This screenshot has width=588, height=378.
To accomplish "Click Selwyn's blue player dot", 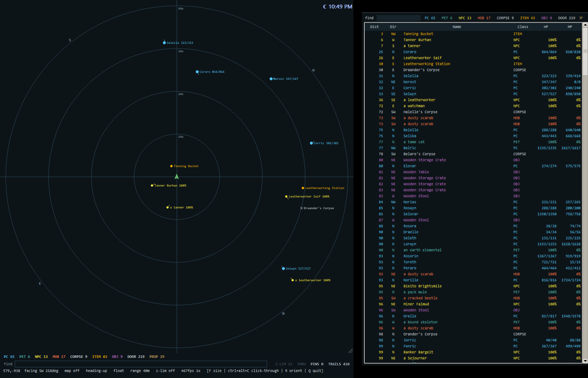I will [283, 268].
